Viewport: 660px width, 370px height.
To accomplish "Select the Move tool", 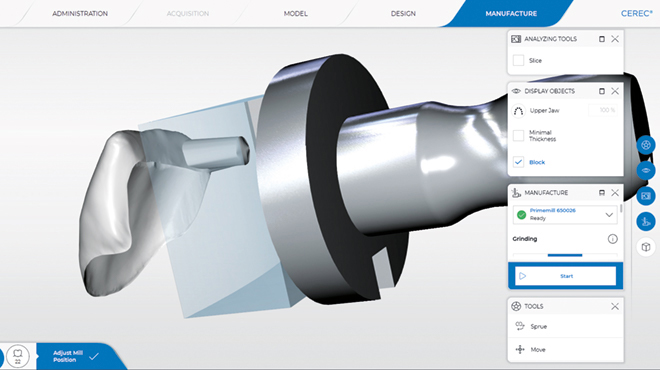I will click(565, 349).
